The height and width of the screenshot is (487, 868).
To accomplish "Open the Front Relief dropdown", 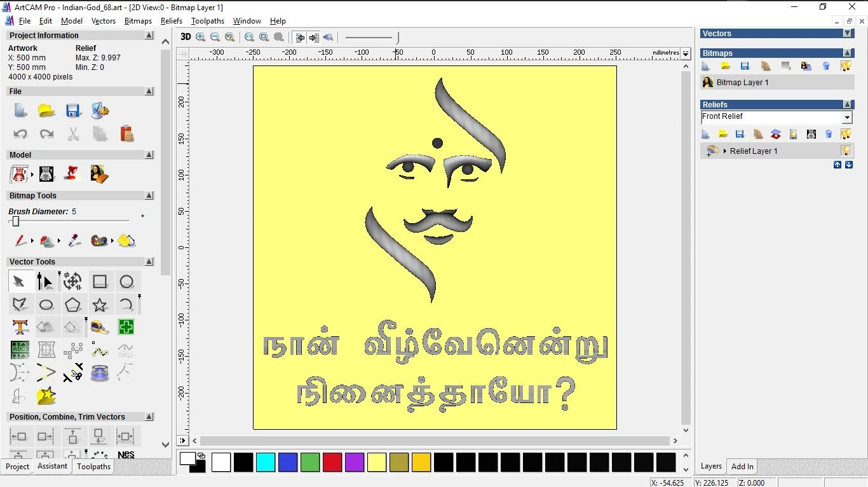I will point(848,117).
